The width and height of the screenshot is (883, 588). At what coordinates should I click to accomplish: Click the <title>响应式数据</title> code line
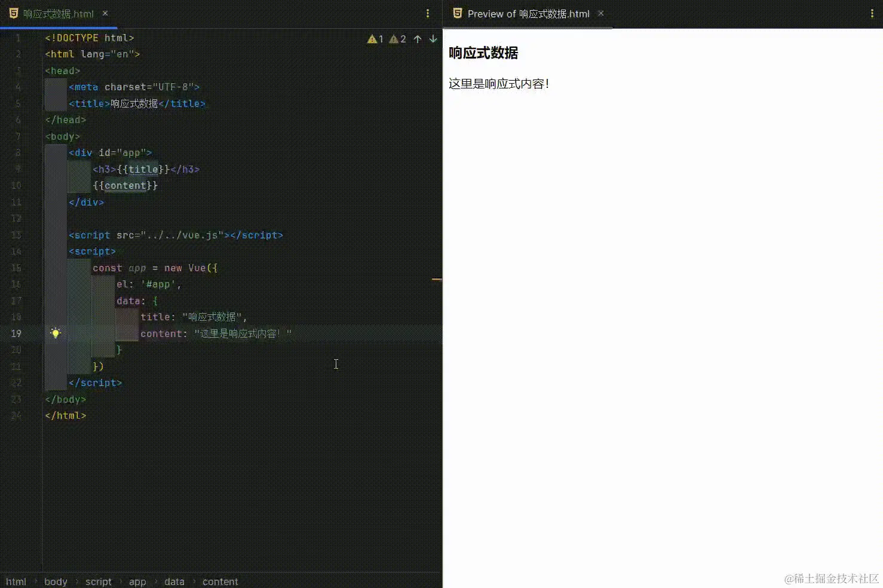point(137,103)
